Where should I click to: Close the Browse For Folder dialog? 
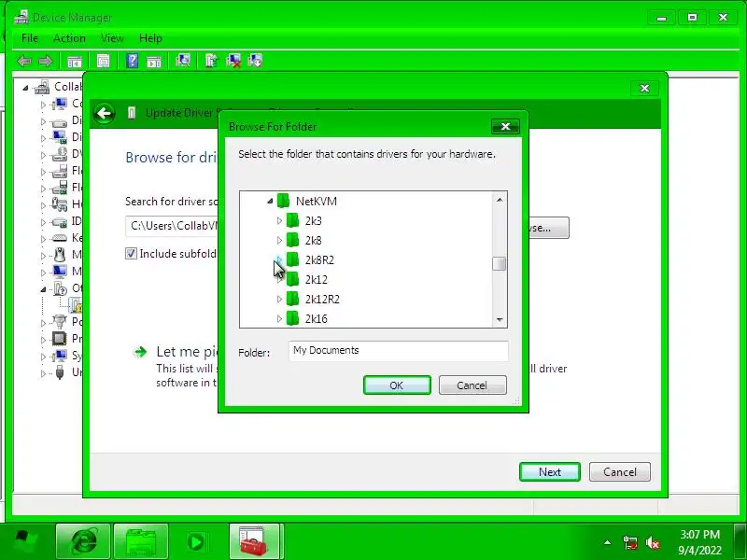505,127
